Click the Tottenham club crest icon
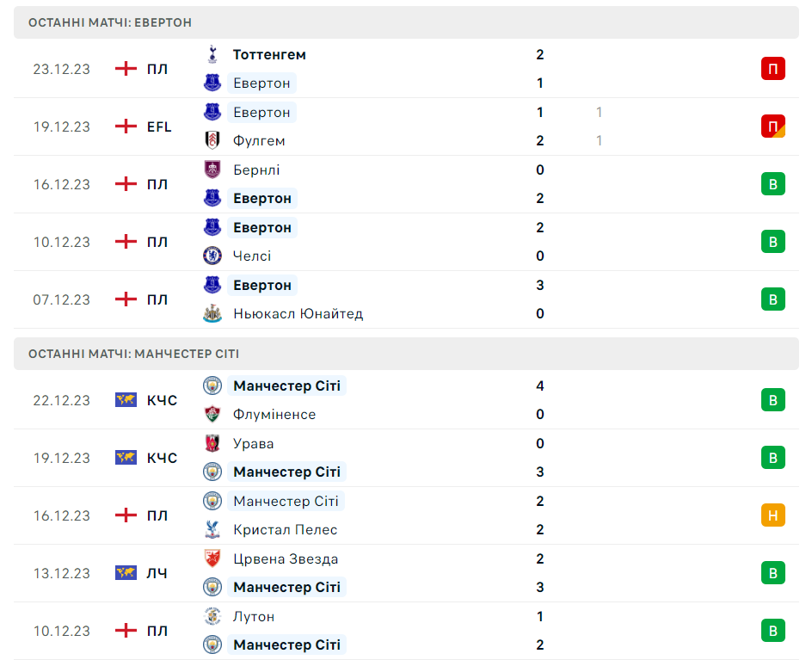812x660 pixels. [x=212, y=54]
